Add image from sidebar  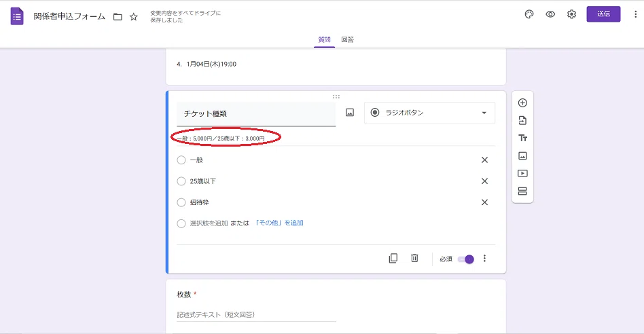pyautogui.click(x=522, y=155)
